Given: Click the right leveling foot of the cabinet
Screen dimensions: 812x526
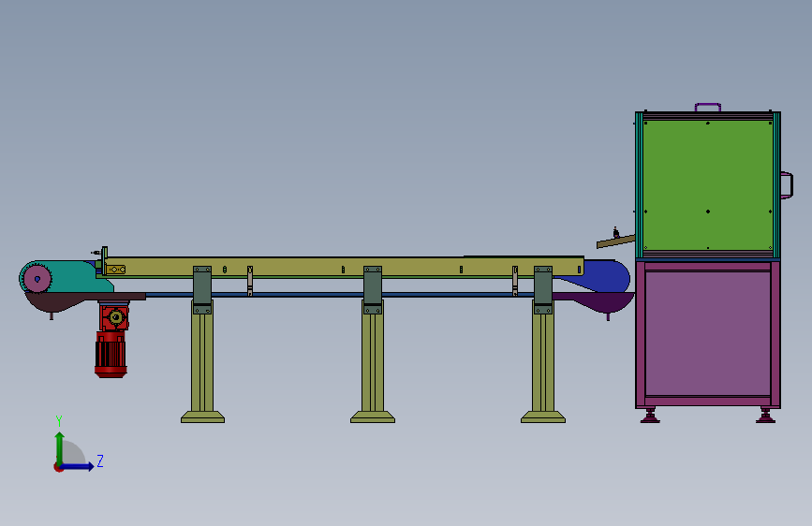Looking at the screenshot, I should click(x=765, y=416).
